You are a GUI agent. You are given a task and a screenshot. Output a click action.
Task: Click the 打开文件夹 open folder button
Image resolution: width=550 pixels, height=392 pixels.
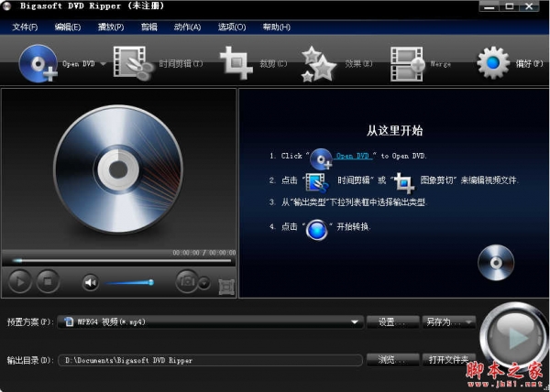coord(449,360)
